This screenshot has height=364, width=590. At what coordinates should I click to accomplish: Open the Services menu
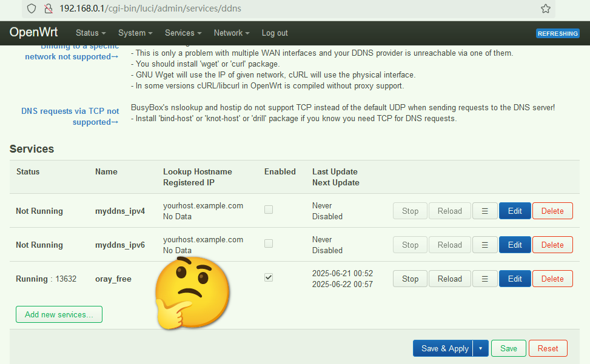(183, 33)
